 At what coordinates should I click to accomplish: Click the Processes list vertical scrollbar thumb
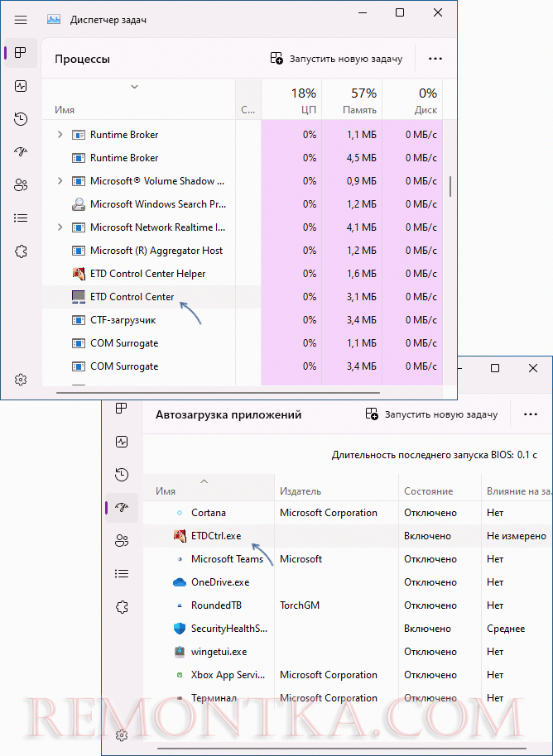[x=450, y=186]
